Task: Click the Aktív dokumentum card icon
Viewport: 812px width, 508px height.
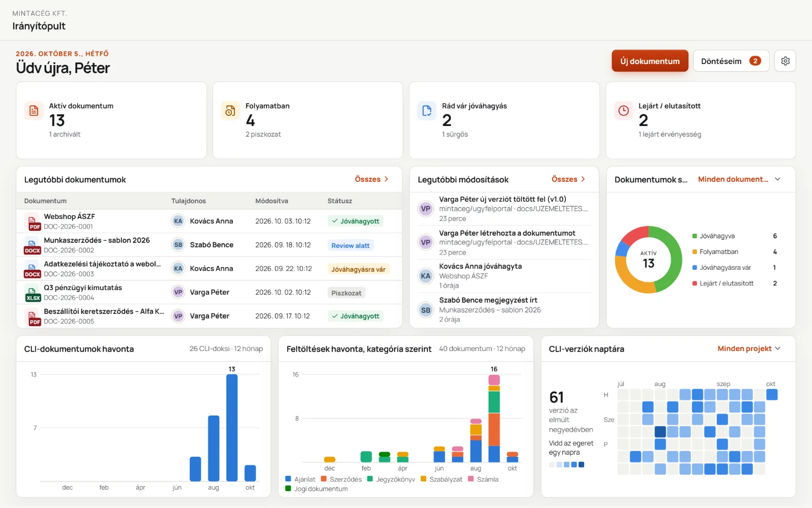Action: pyautogui.click(x=34, y=110)
